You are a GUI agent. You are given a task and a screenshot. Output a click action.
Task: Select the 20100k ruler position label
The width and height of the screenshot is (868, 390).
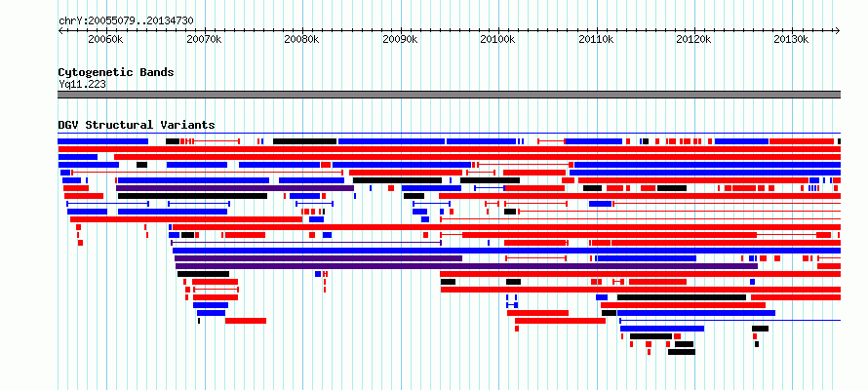[497, 39]
